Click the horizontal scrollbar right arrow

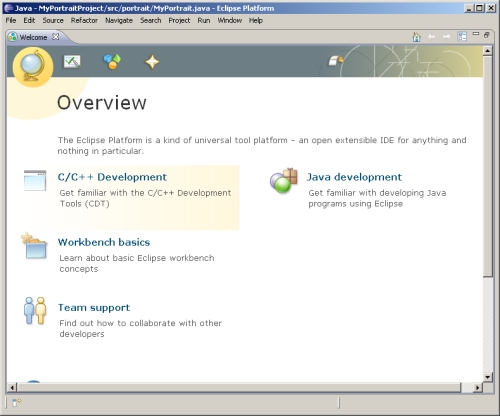478,387
